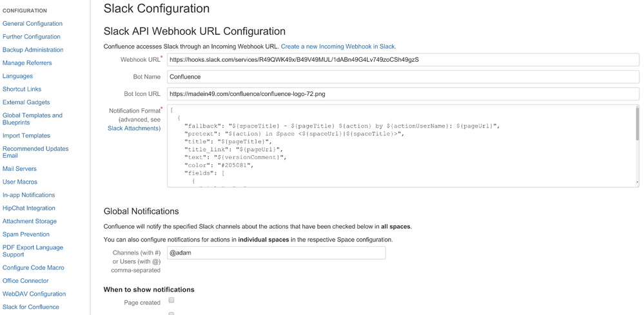Click inside the Notification Format text area

[400, 146]
